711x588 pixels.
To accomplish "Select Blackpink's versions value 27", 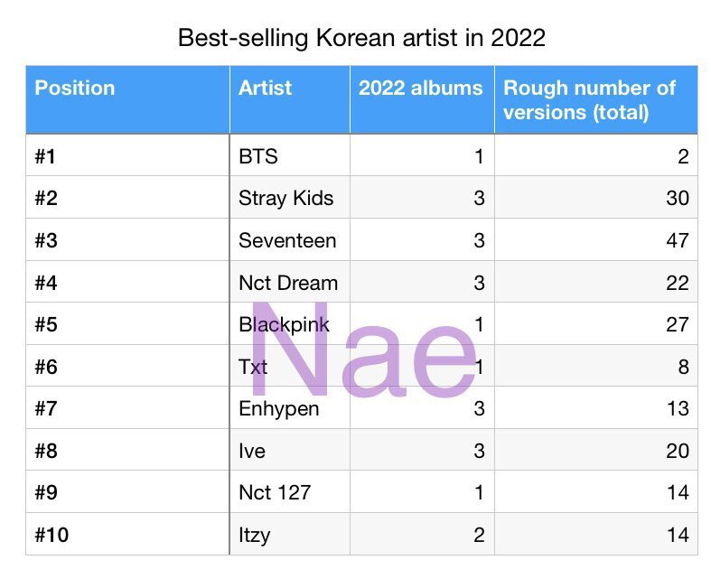I will click(596, 324).
